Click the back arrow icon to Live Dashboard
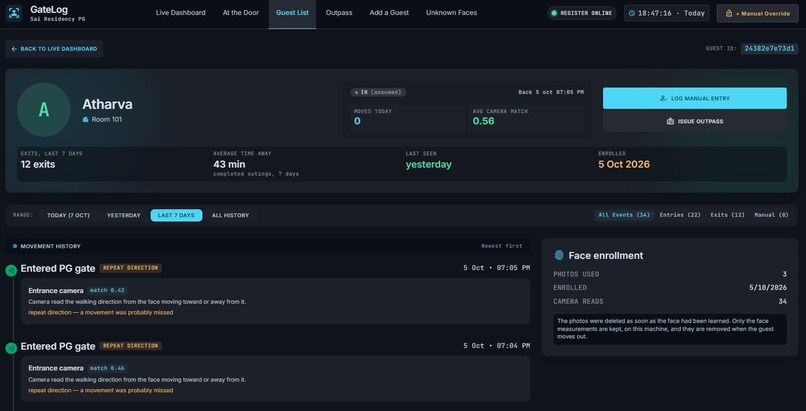 [x=14, y=49]
